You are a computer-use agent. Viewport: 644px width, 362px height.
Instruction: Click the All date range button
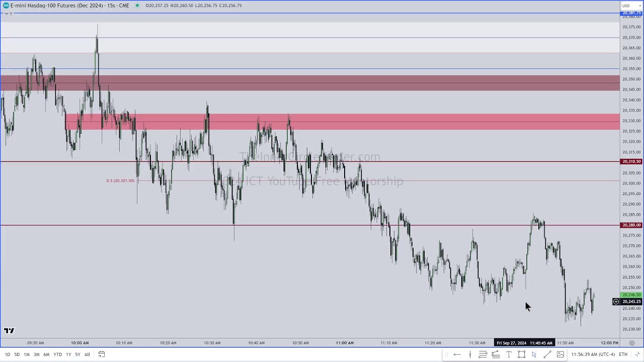tap(87, 354)
